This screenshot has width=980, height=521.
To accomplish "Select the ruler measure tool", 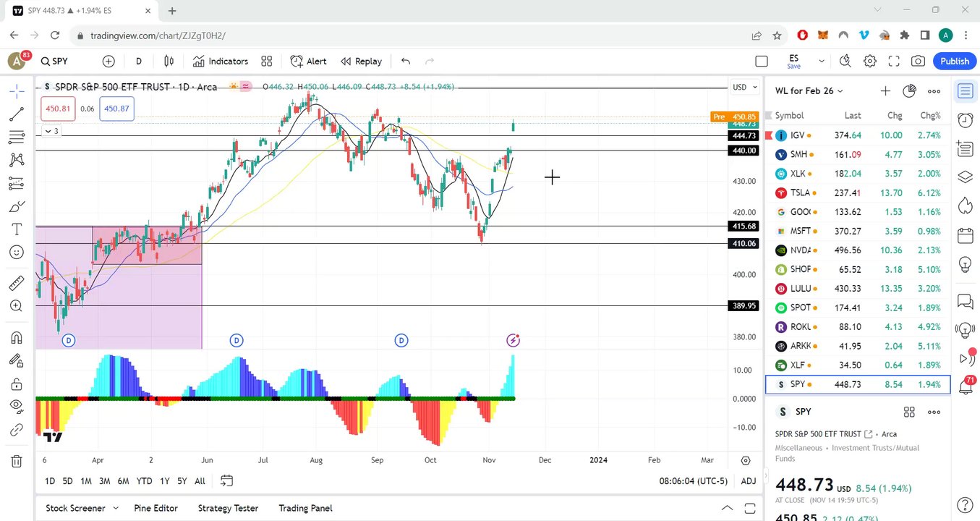I will [x=17, y=283].
